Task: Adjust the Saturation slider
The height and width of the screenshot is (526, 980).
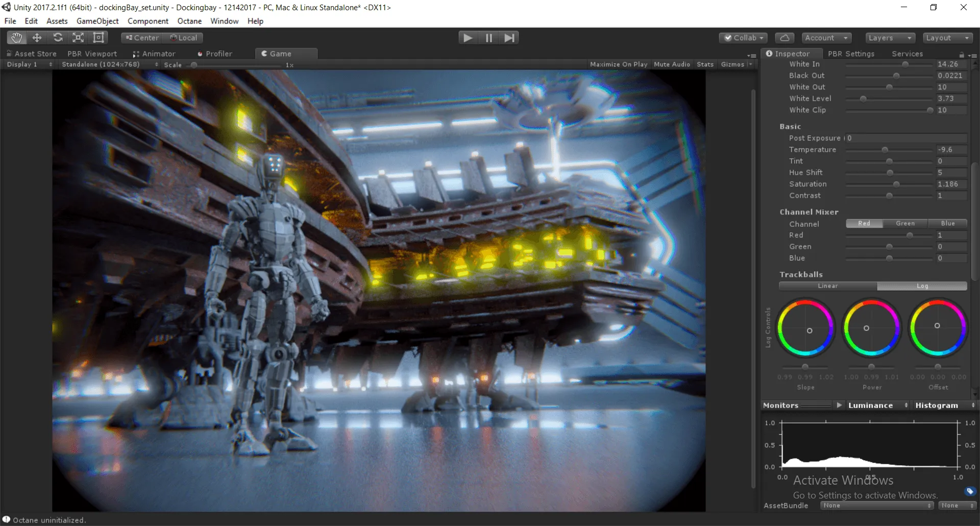Action: (x=896, y=184)
